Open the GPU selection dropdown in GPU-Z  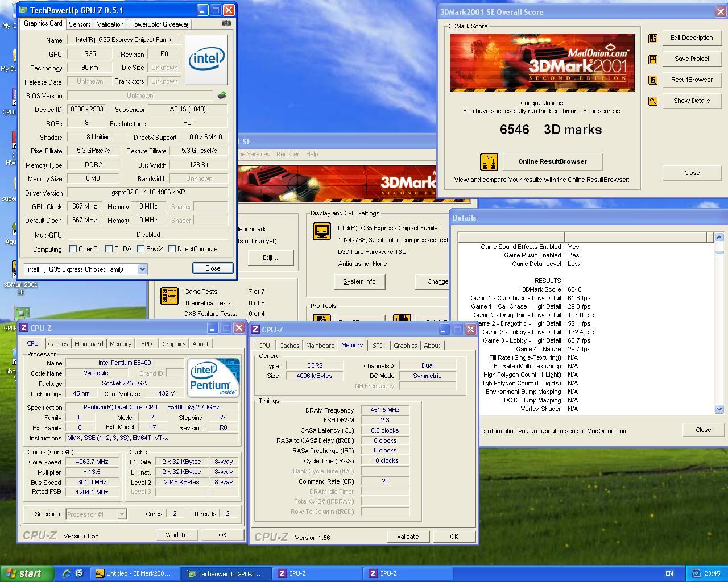tap(142, 269)
